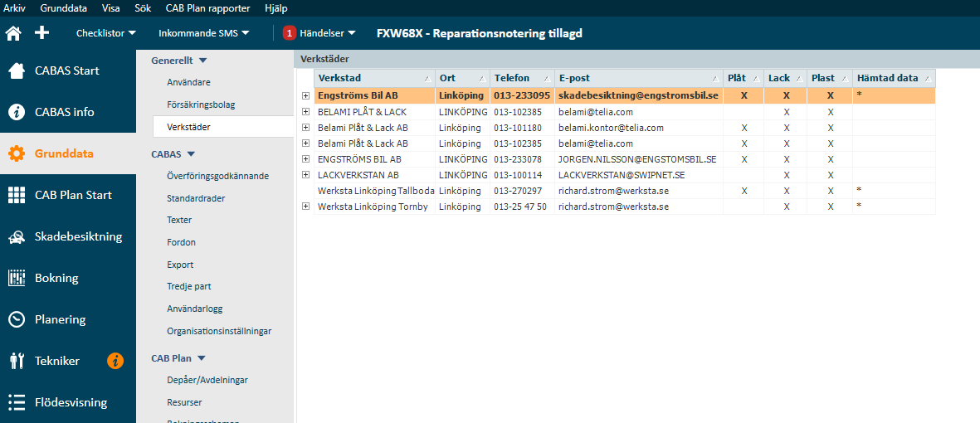Open Bokning in the sidebar

tap(56, 278)
